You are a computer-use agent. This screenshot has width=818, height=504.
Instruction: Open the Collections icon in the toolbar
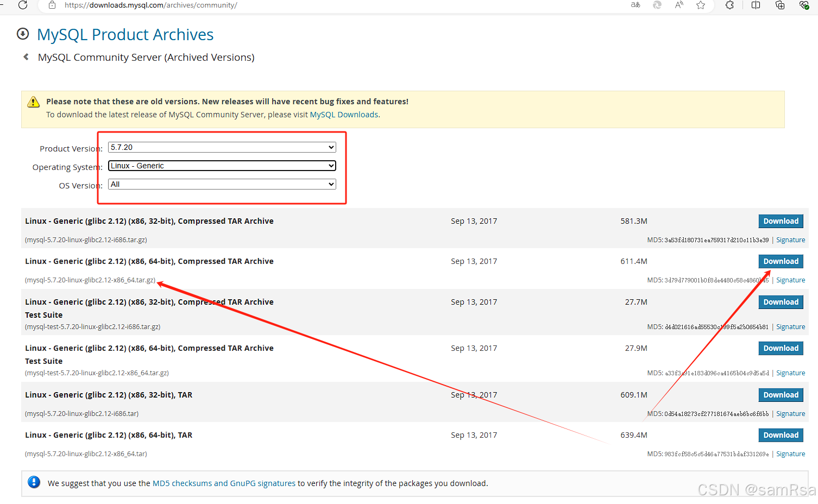click(x=780, y=5)
